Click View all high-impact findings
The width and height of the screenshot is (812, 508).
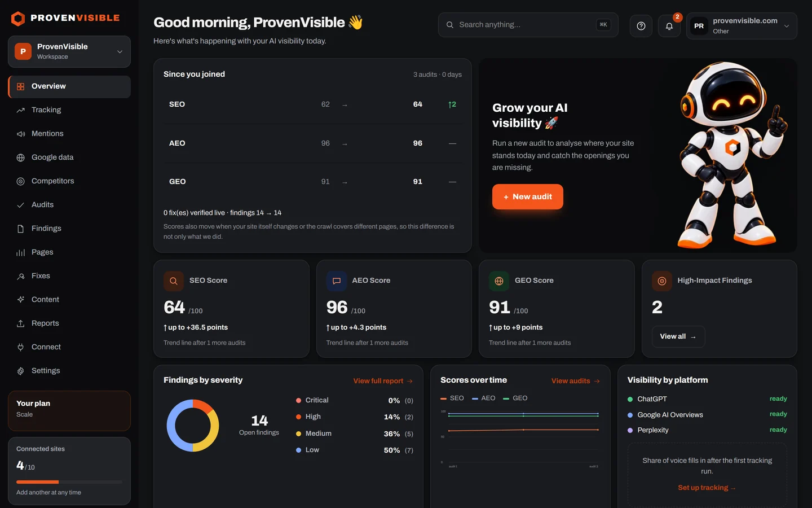678,336
